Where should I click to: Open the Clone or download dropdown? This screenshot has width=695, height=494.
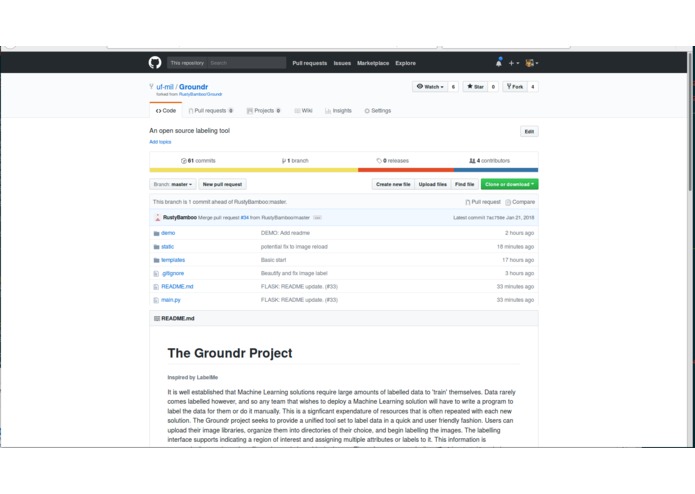pyautogui.click(x=510, y=184)
